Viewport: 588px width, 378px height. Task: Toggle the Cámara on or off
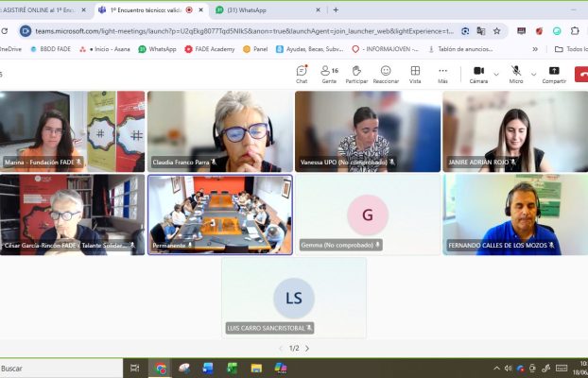(x=478, y=75)
